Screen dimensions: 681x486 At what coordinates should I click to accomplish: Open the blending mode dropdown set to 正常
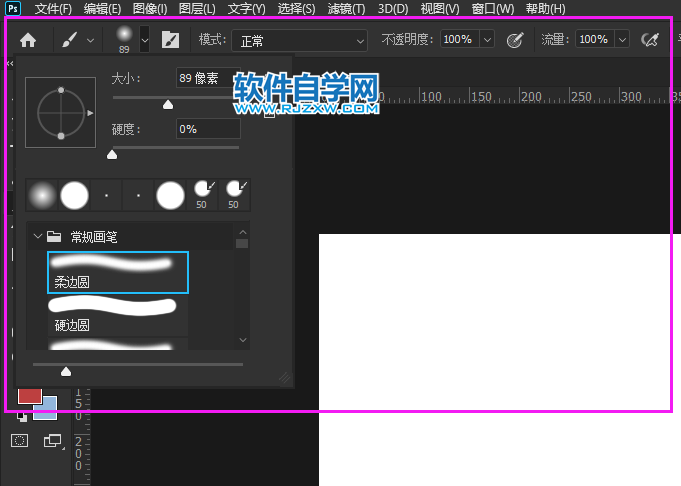300,41
